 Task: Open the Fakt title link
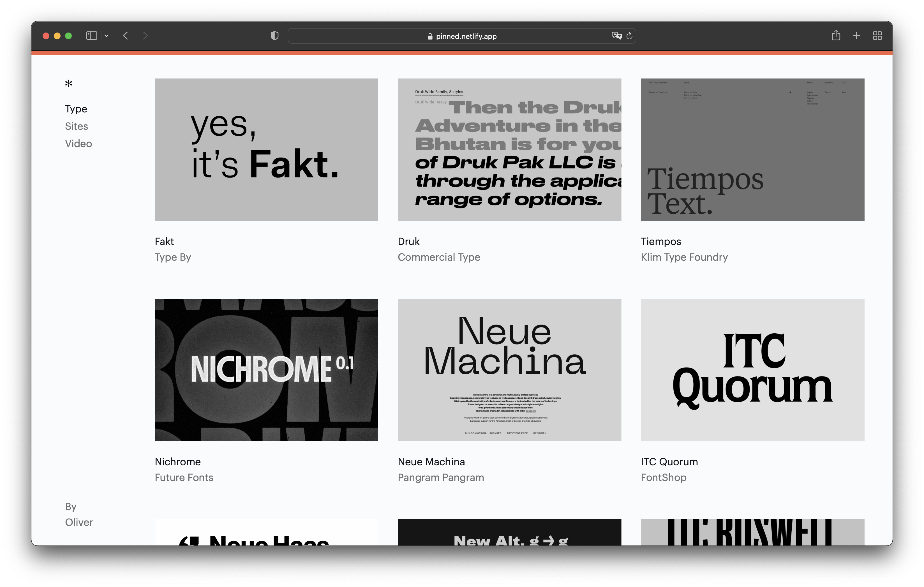click(x=164, y=241)
